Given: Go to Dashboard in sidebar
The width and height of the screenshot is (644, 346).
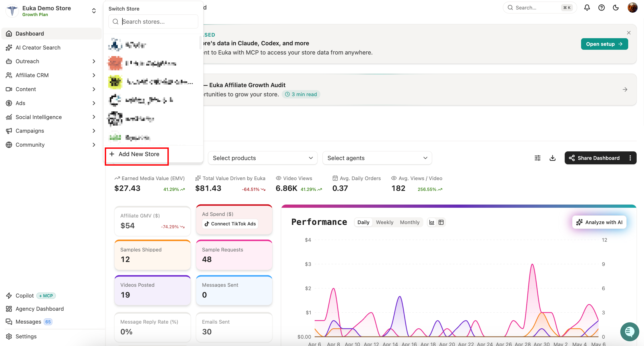Looking at the screenshot, I should 52,34.
